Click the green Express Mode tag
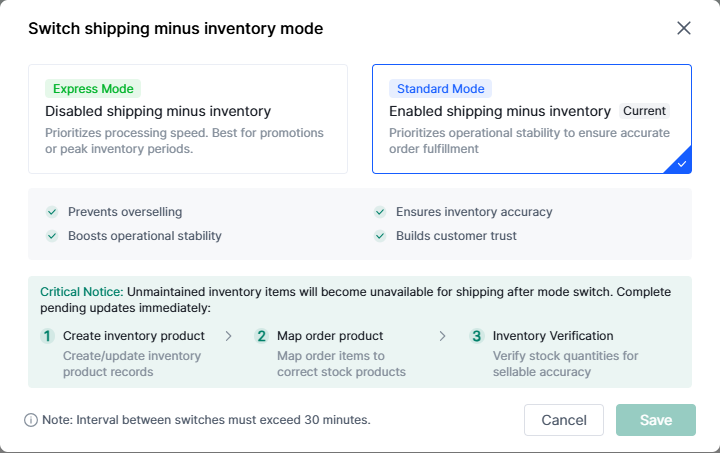 click(90, 88)
